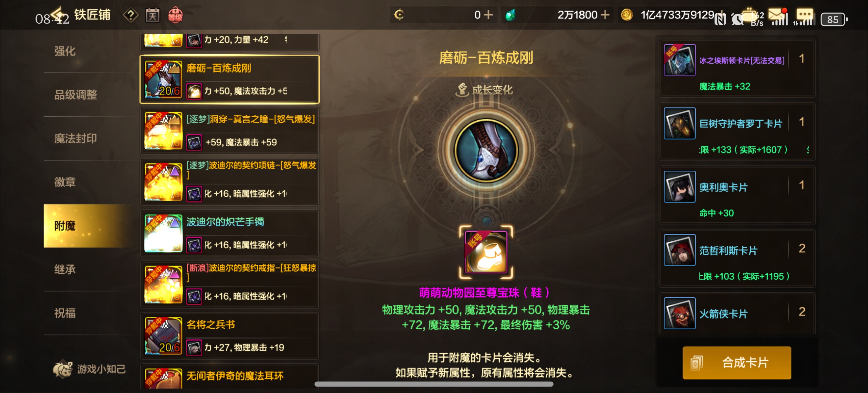Click the bottom horizontal scrollbar handle
The image size is (868, 393).
[x=434, y=384]
